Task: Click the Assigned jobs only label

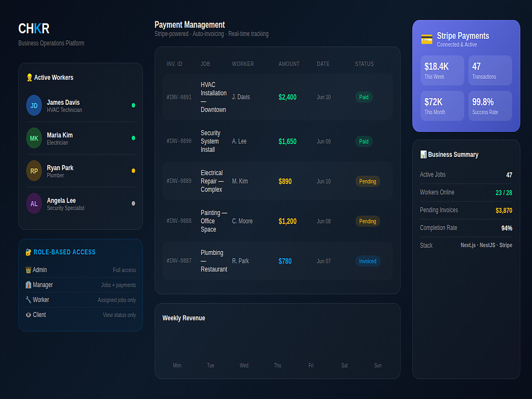Action: [117, 300]
